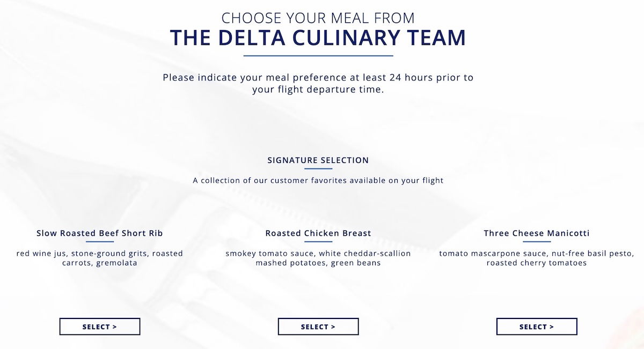This screenshot has height=349, width=644.
Task: Click the smokey tomato sauce description text
Action: point(318,258)
